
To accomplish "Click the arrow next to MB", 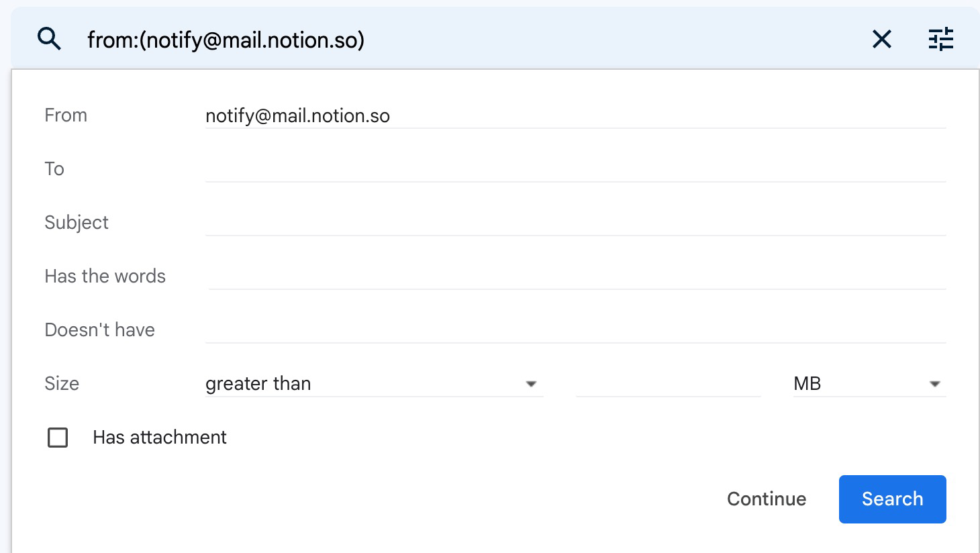I will [x=934, y=385].
